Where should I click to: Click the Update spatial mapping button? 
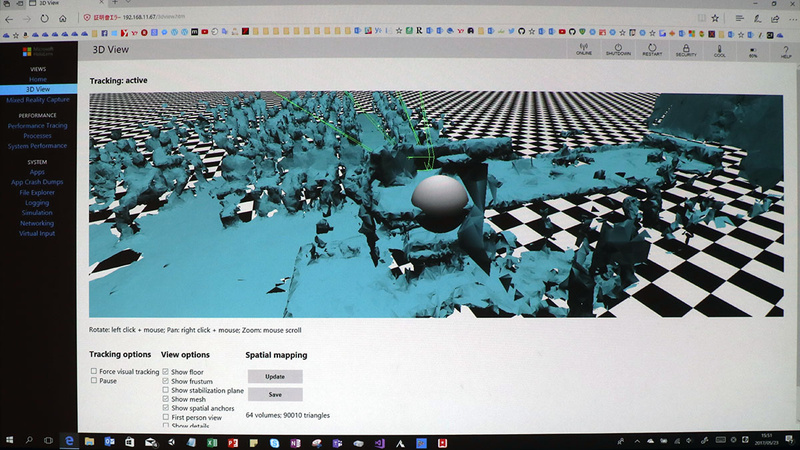(275, 377)
